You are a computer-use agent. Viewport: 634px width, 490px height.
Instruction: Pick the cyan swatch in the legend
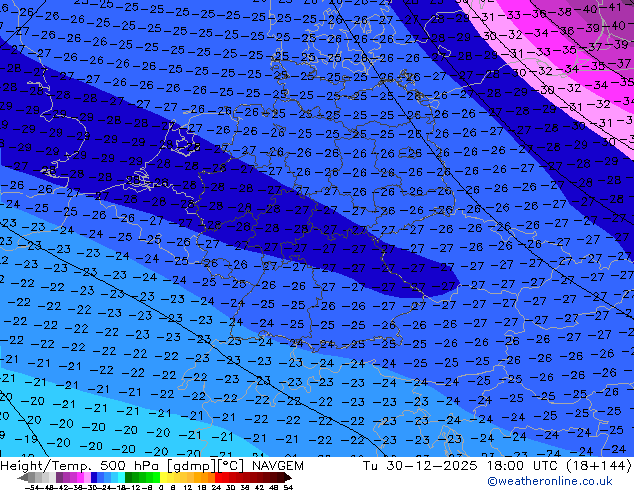121,477
